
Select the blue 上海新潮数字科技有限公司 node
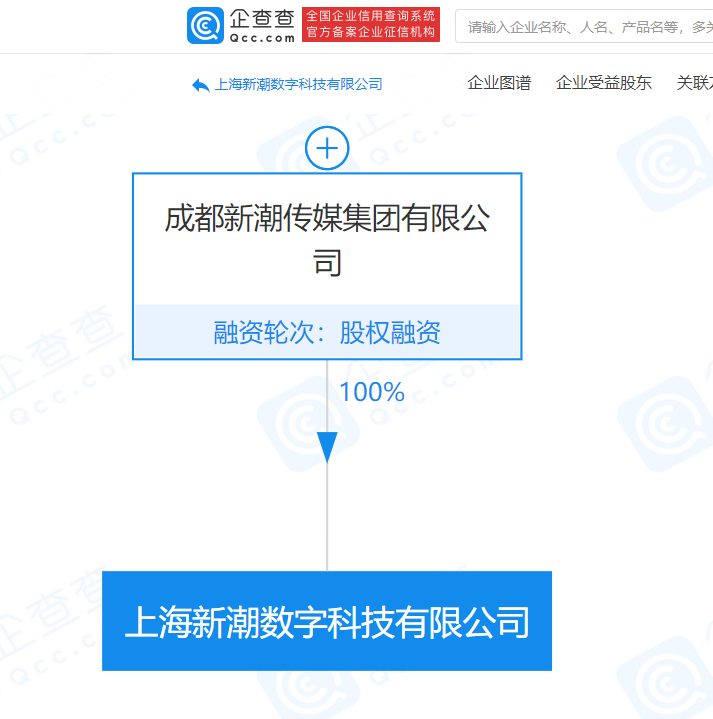[327, 621]
